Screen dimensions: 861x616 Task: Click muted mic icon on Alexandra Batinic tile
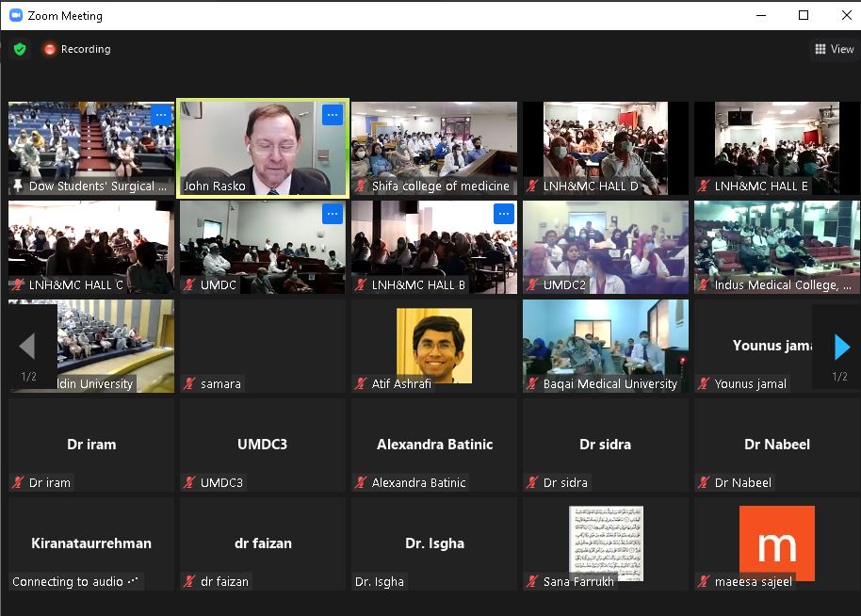coord(361,482)
